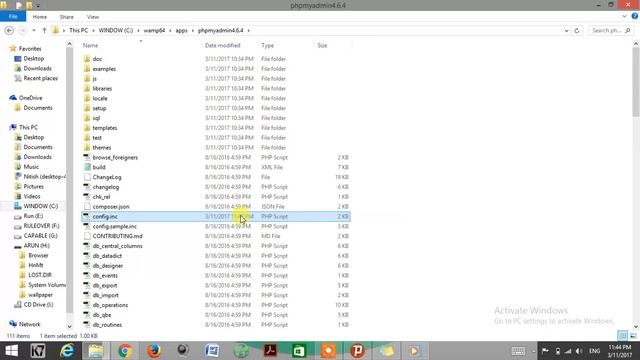
Task: Launch Firefox from taskbar
Action: [154, 351]
